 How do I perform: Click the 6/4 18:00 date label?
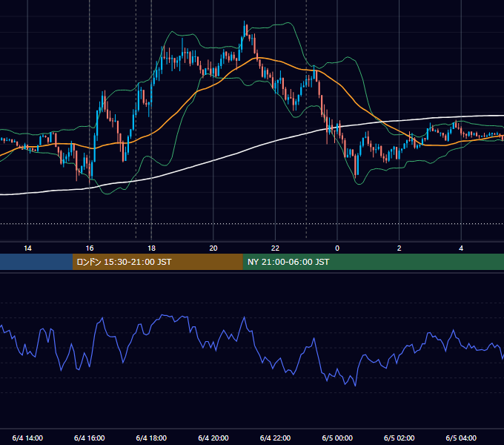click(151, 438)
